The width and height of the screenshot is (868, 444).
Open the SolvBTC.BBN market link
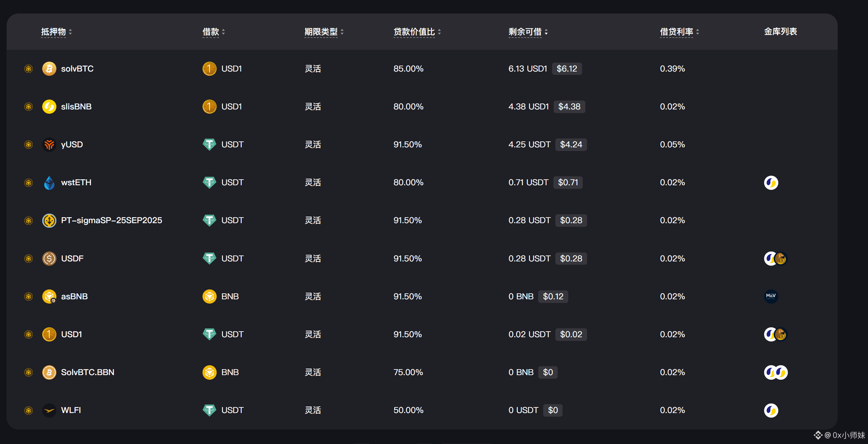[87, 372]
